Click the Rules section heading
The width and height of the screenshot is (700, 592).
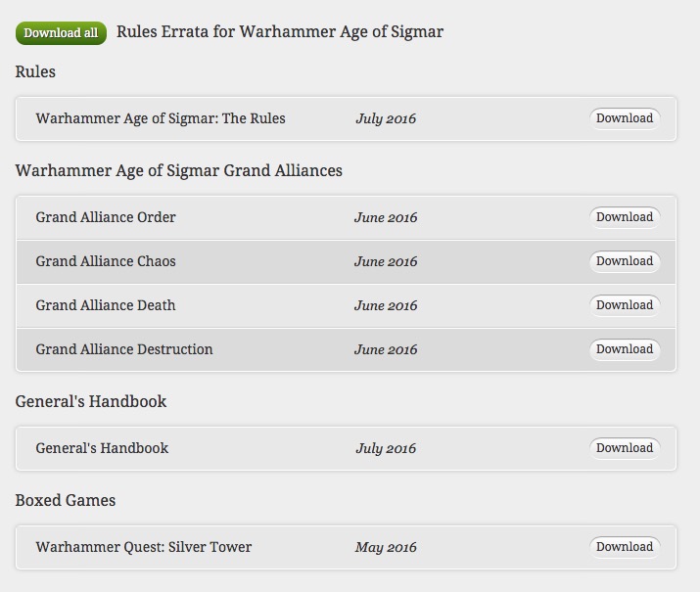35,71
